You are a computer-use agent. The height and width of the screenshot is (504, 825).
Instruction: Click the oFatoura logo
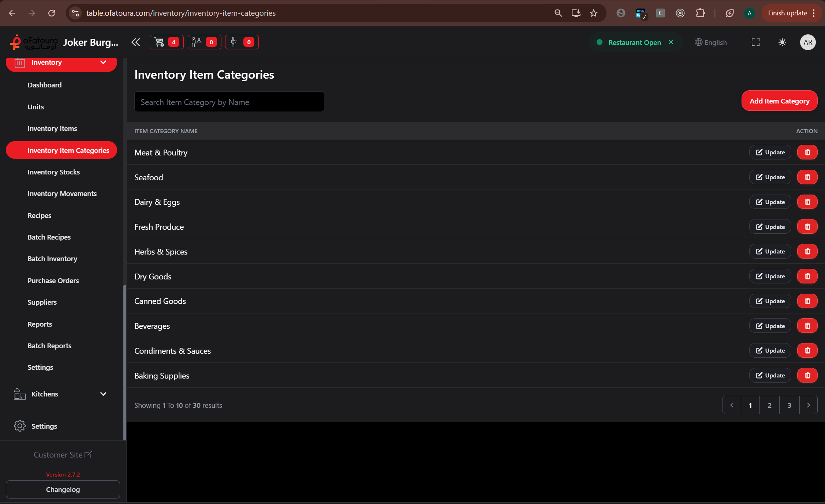pos(33,42)
